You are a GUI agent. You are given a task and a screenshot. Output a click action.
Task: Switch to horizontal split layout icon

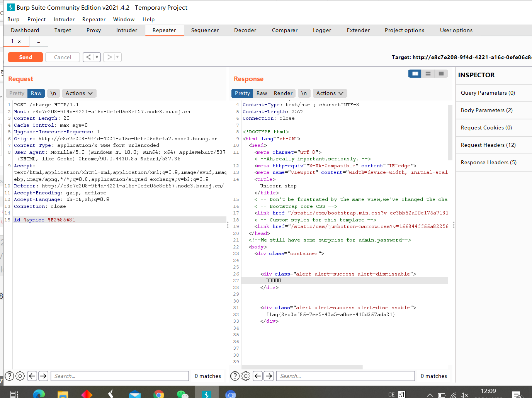[x=428, y=73]
